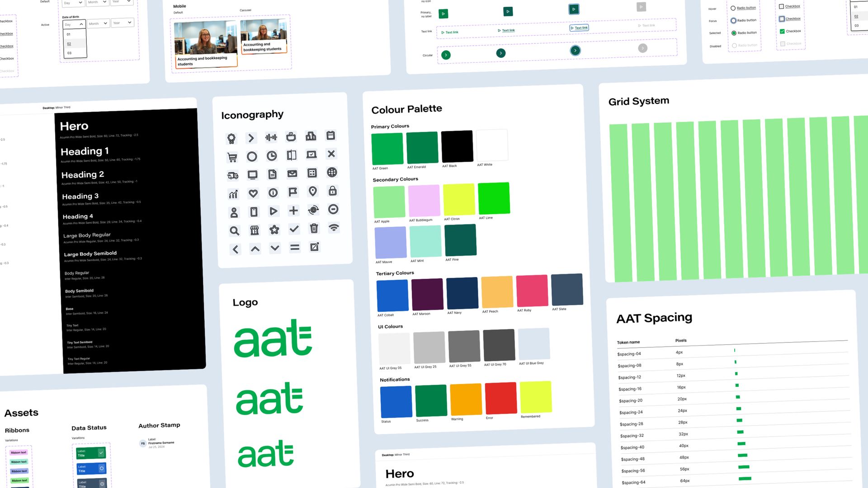The image size is (868, 488).
Task: Click the first green circular arrow button
Action: (x=446, y=55)
